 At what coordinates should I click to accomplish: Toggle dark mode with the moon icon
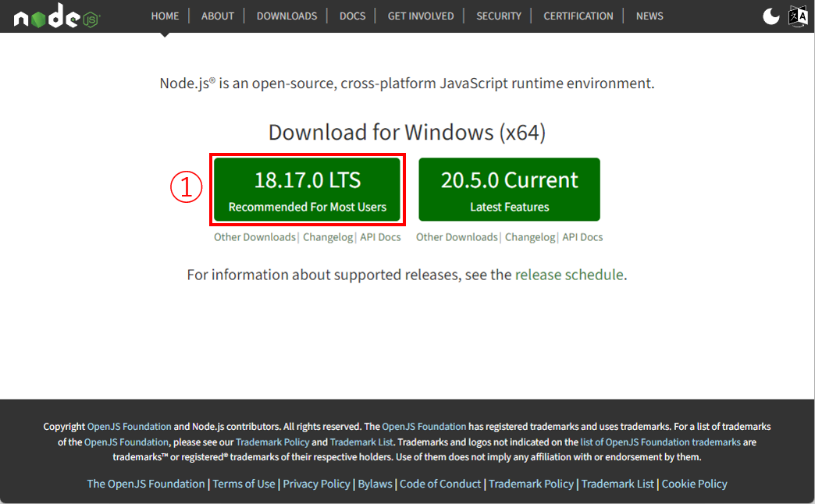coord(771,16)
